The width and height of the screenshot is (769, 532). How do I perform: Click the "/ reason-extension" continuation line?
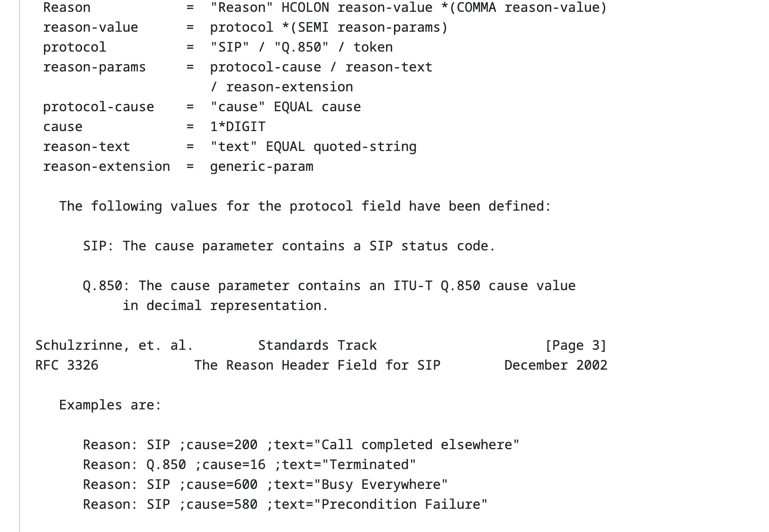[282, 87]
